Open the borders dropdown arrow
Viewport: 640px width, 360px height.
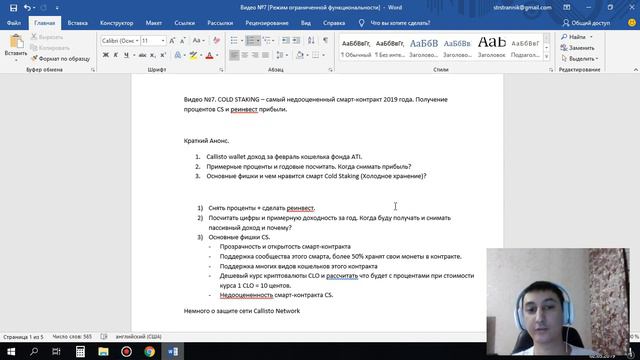click(x=323, y=55)
